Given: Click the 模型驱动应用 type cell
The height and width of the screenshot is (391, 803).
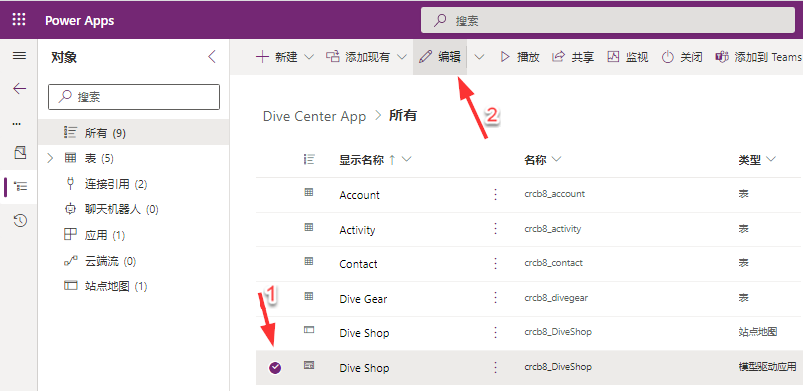Looking at the screenshot, I should 767,367.
